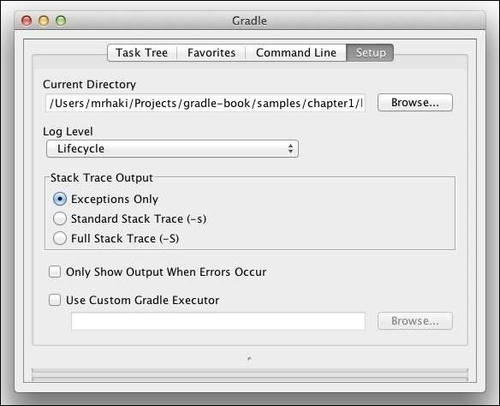500x406 pixels.
Task: Click the Current Directory path field
Action: [205, 103]
